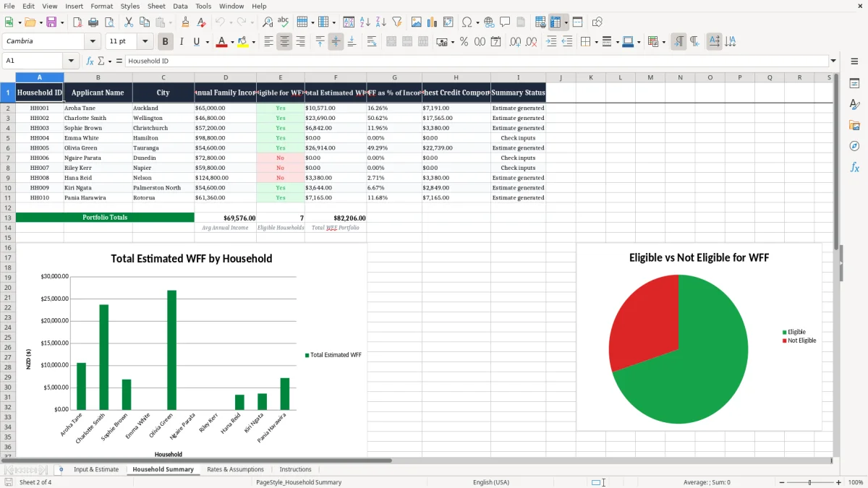
Task: Select column D header
Action: (226, 77)
